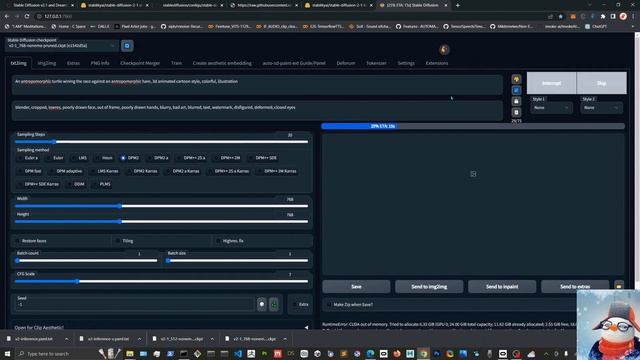Click the Save button under the output

pyautogui.click(x=356, y=287)
